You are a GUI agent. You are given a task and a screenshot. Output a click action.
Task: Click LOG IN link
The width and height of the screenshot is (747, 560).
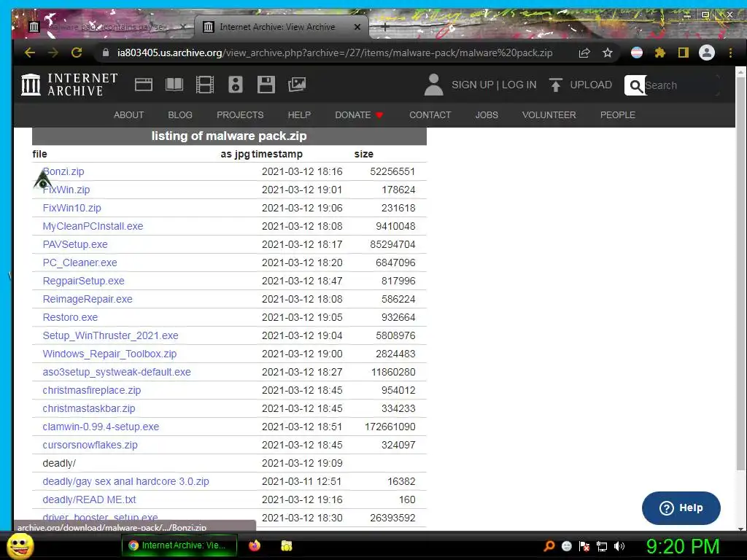click(x=519, y=85)
